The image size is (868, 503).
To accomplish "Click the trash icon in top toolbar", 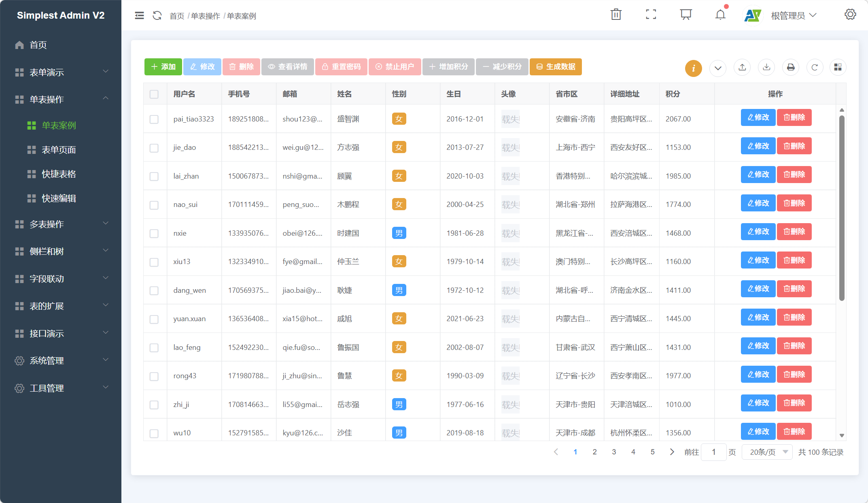I will coord(616,14).
